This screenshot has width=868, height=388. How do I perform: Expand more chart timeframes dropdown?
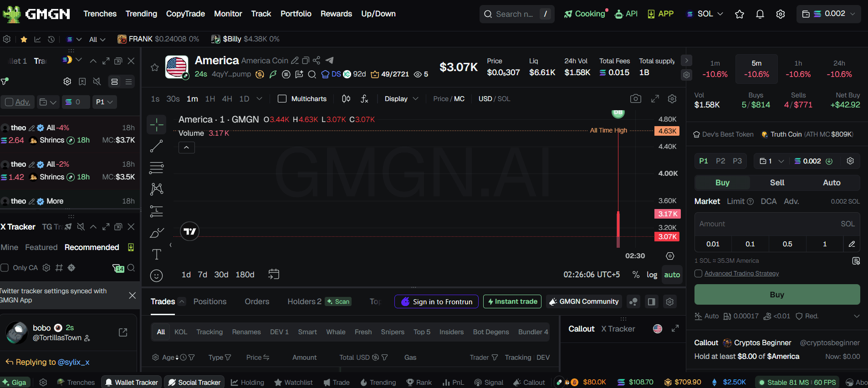click(x=259, y=99)
